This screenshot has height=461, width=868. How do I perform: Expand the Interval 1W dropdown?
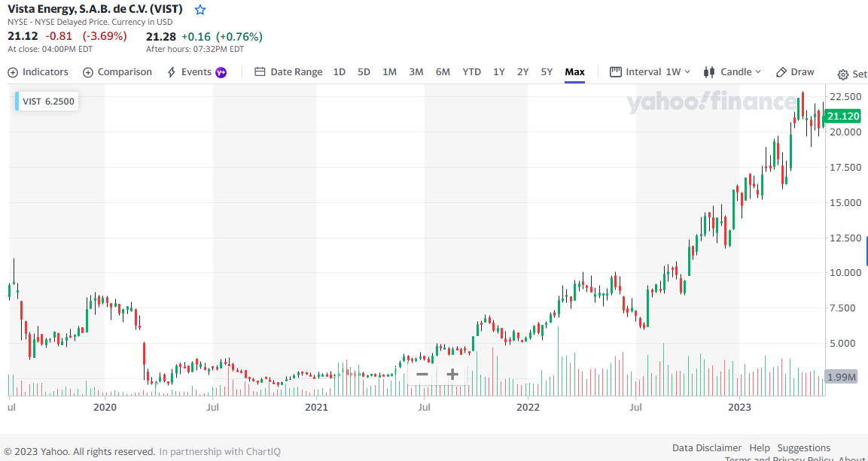(650, 72)
